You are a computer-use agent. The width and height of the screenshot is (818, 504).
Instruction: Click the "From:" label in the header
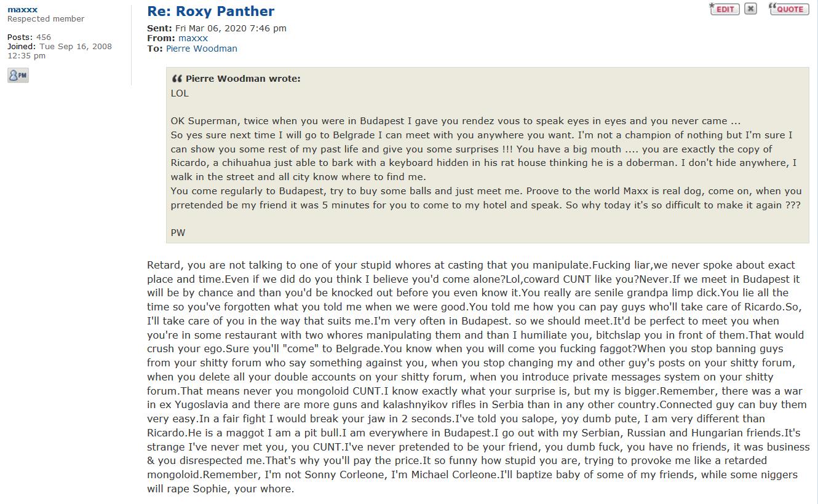pyautogui.click(x=161, y=38)
